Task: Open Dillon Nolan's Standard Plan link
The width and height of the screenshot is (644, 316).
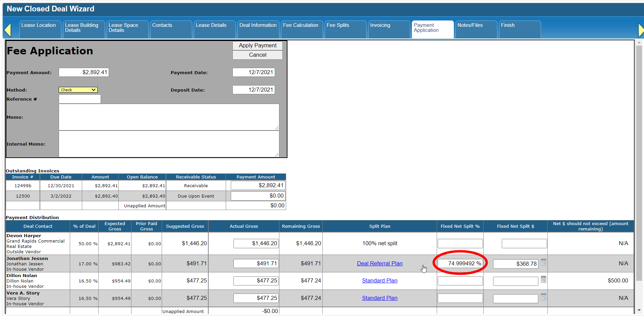Action: click(379, 281)
